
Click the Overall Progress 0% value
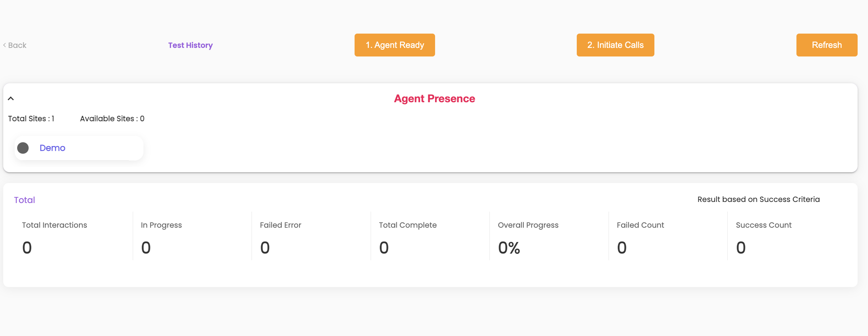(509, 248)
